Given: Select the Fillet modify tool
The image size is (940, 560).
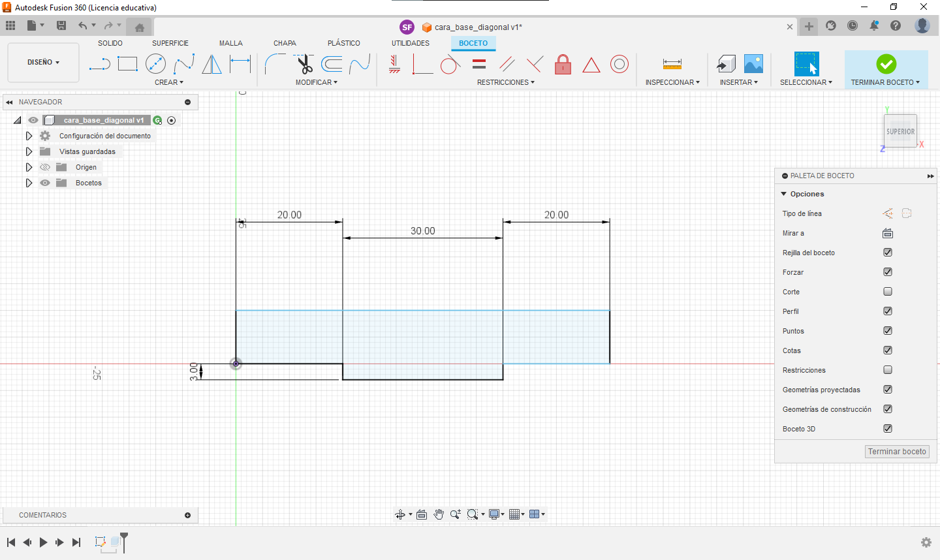Looking at the screenshot, I should (275, 64).
